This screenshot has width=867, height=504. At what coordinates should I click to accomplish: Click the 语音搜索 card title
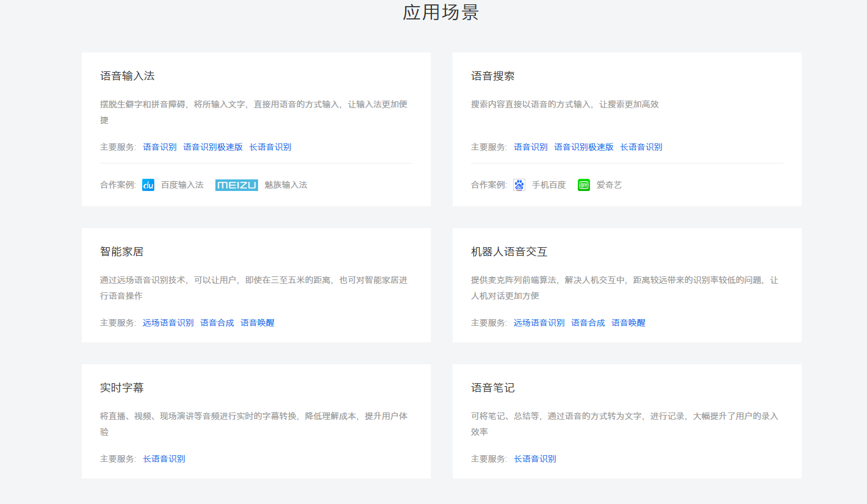click(493, 76)
